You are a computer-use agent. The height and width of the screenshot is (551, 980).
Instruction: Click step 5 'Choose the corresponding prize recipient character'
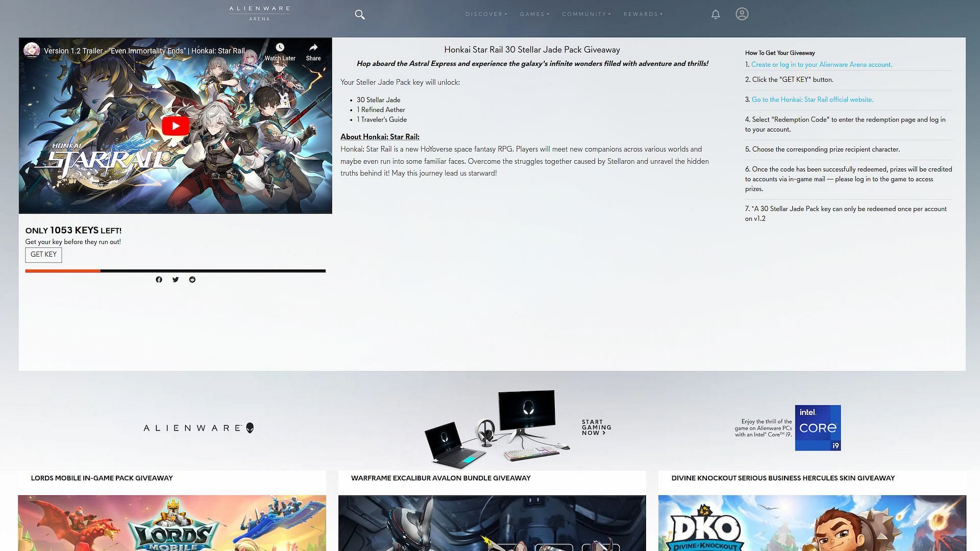[822, 149]
